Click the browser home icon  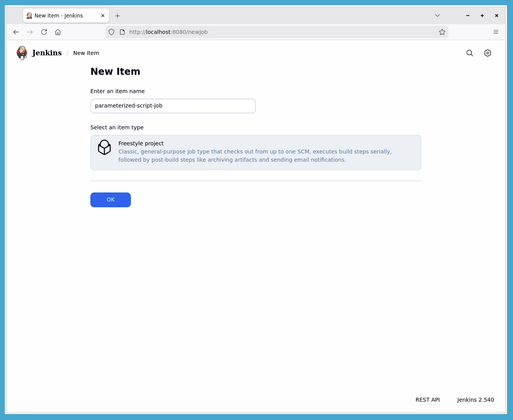pos(58,32)
